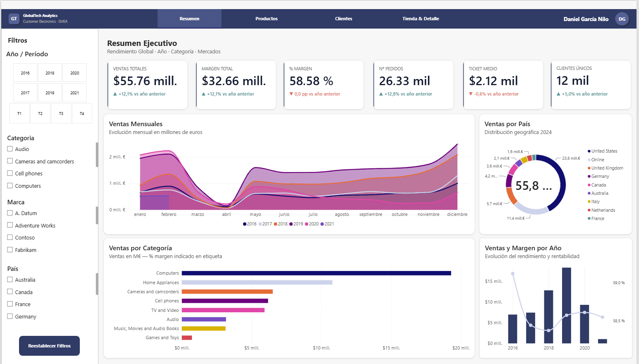Switch to the Productos tab
Image resolution: width=639 pixels, height=364 pixels.
click(266, 19)
